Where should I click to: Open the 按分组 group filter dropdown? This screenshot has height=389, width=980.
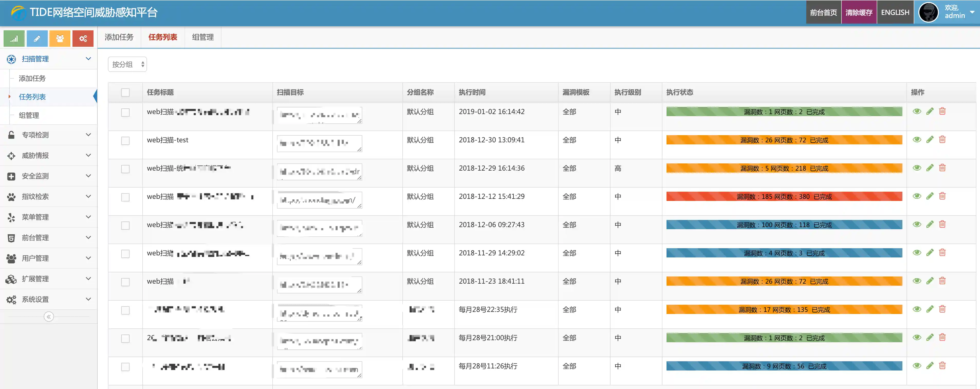(x=127, y=64)
